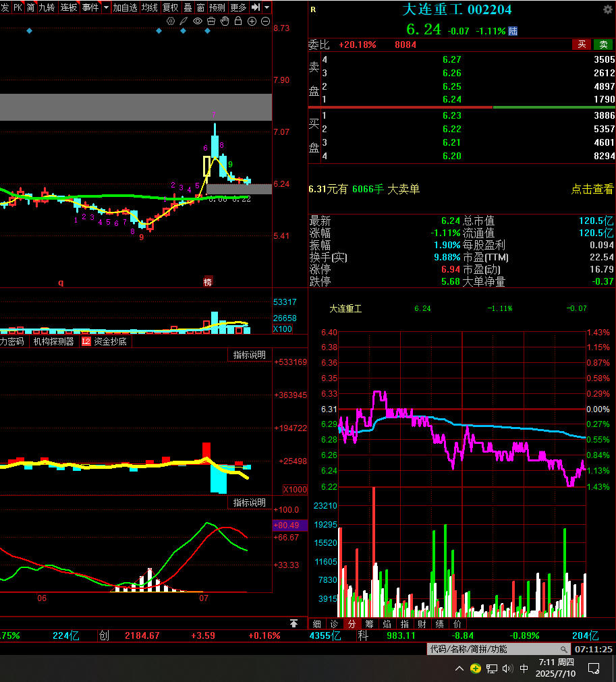This screenshot has height=682, width=616.
Task: Click the red 买 buy button
Action: [x=582, y=45]
